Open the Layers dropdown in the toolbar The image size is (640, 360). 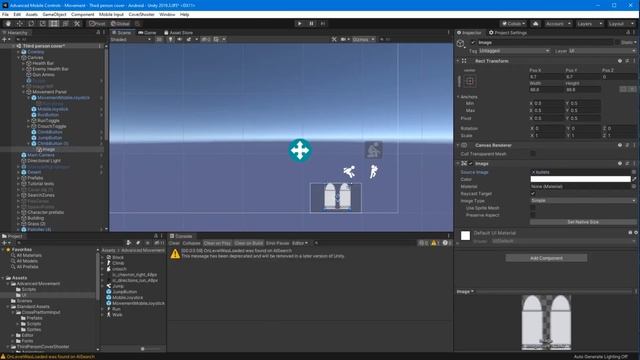(x=589, y=24)
